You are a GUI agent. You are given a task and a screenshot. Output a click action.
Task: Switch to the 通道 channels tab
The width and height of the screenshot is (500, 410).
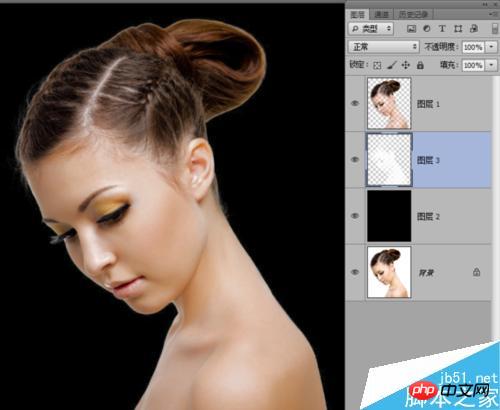point(381,15)
